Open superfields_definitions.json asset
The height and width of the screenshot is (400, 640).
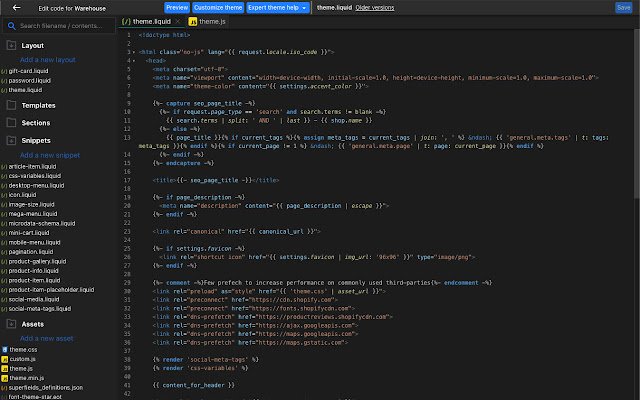coord(46,388)
